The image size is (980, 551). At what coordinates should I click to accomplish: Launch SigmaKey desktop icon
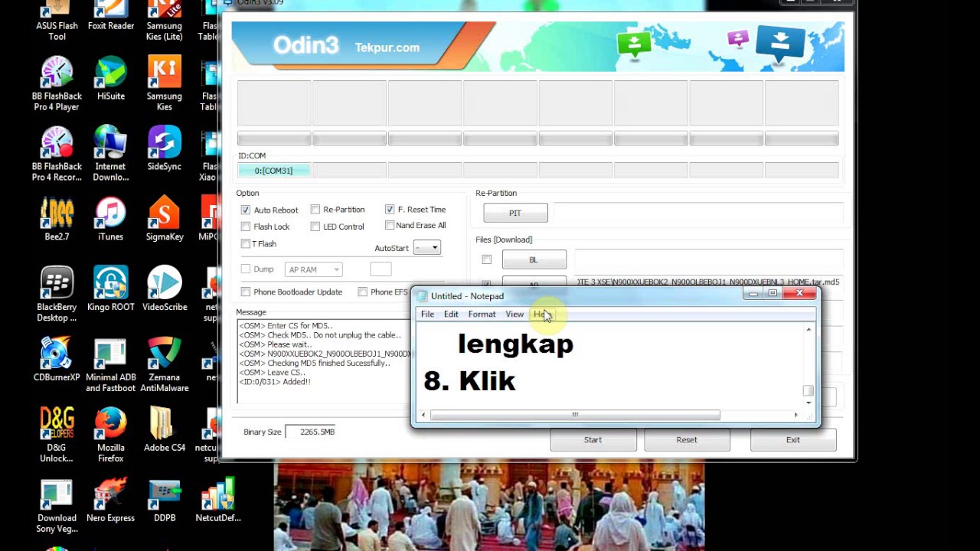click(x=164, y=220)
